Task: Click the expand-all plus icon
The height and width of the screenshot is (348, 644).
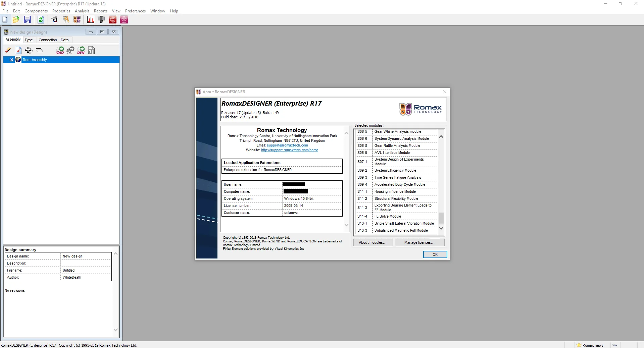Action: coord(29,50)
